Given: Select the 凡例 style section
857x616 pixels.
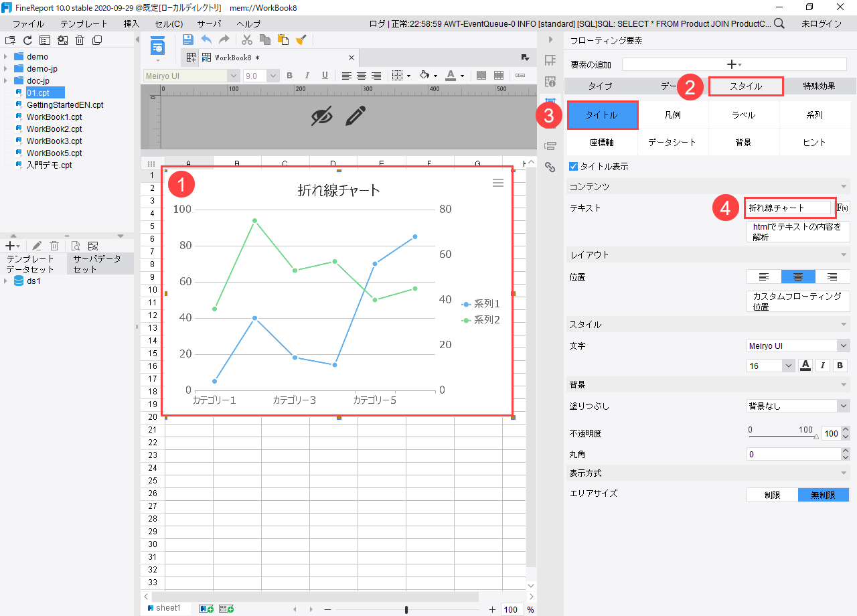Looking at the screenshot, I should pos(673,115).
